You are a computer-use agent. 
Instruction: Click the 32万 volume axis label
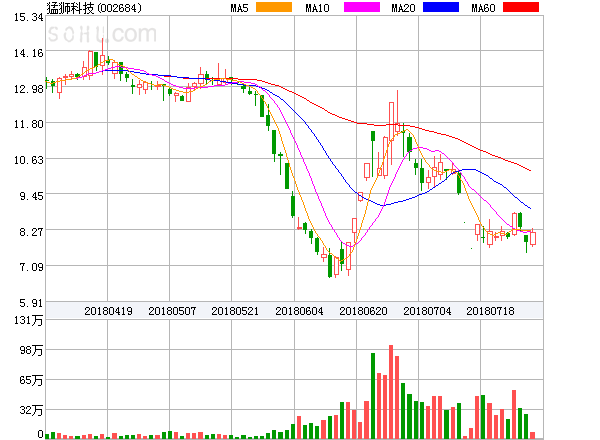pos(31,410)
